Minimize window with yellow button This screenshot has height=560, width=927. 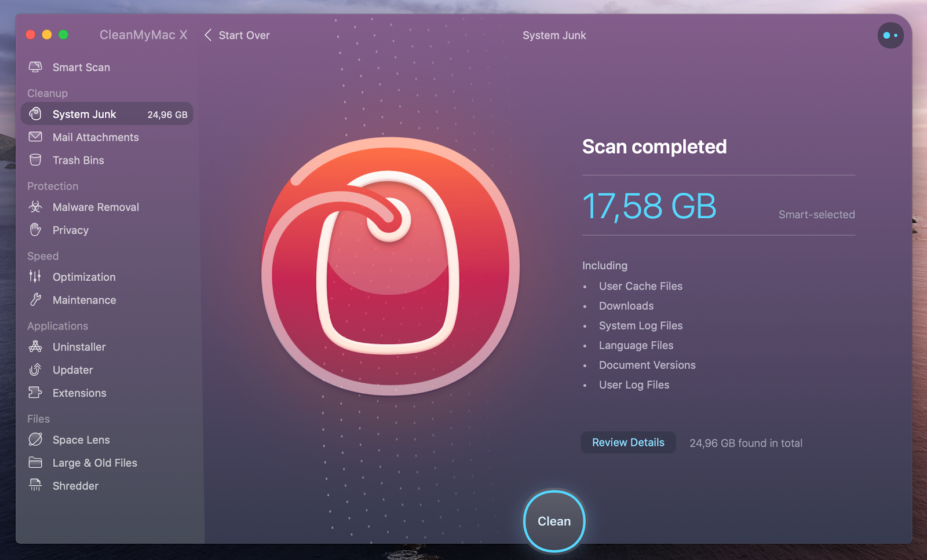pyautogui.click(x=47, y=35)
